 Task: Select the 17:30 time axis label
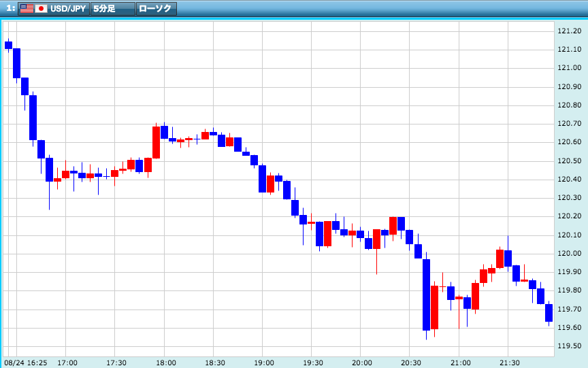[x=116, y=363]
